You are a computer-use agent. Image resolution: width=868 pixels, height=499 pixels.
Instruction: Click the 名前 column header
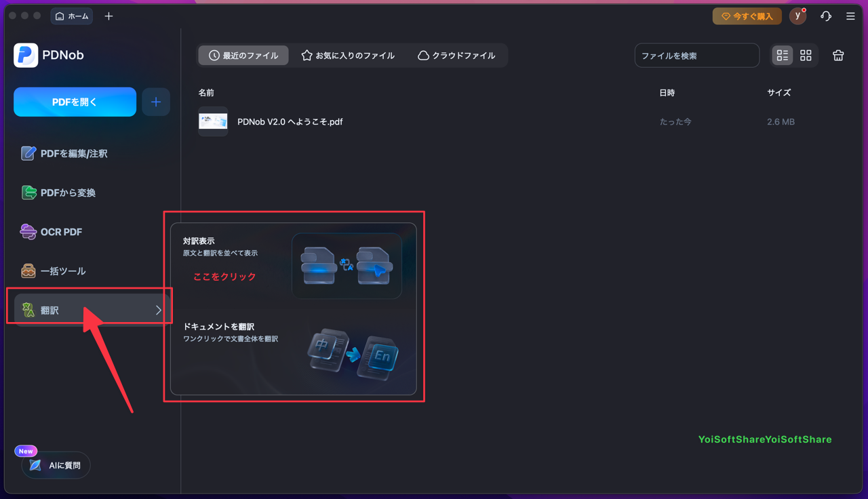(206, 93)
